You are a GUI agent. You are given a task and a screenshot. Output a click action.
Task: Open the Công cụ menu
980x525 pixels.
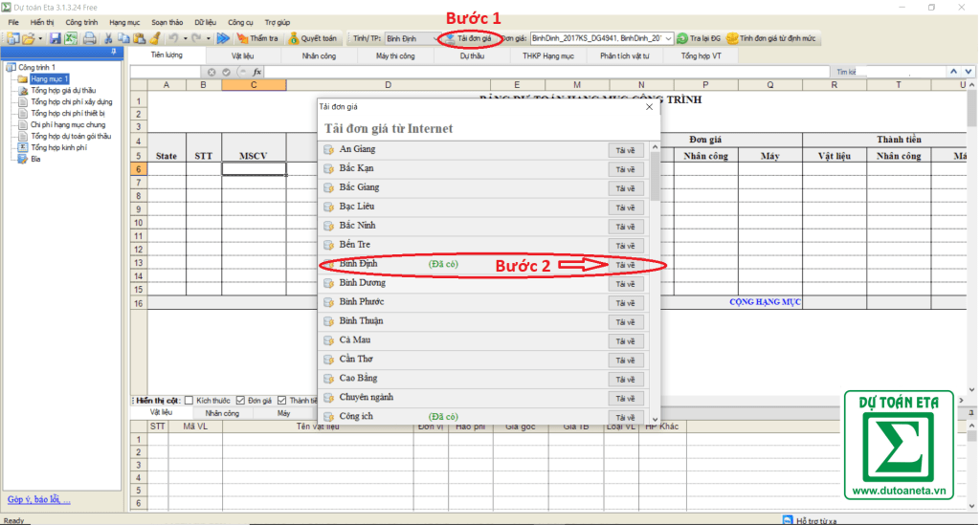(240, 23)
